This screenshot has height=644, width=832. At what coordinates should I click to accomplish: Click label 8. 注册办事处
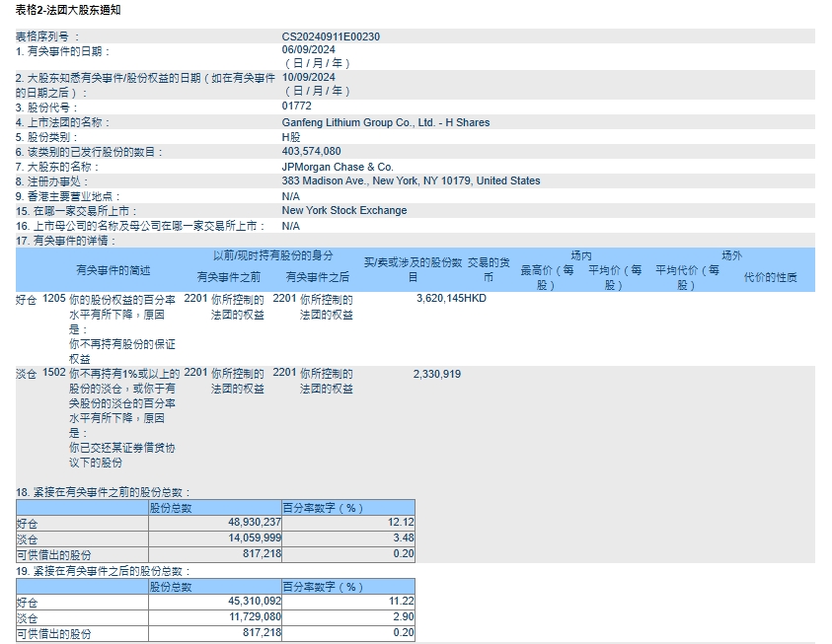click(52, 181)
